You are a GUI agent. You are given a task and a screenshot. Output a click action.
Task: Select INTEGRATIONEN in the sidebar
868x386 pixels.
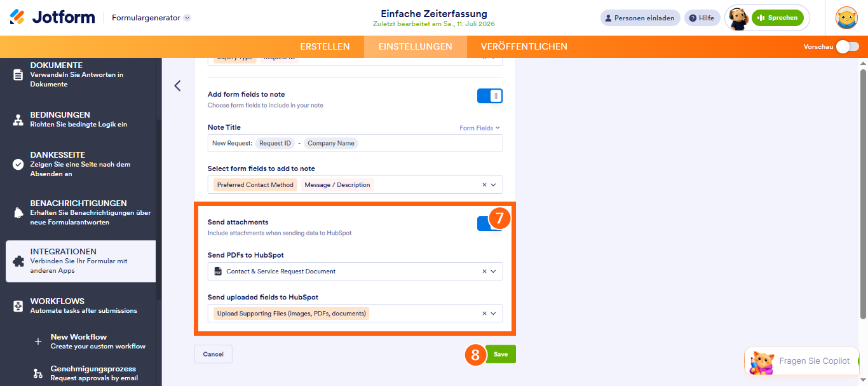pos(81,261)
